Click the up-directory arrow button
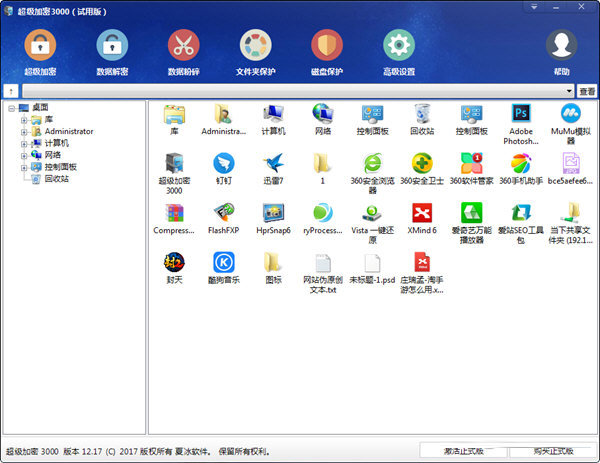600x463 pixels. point(9,91)
